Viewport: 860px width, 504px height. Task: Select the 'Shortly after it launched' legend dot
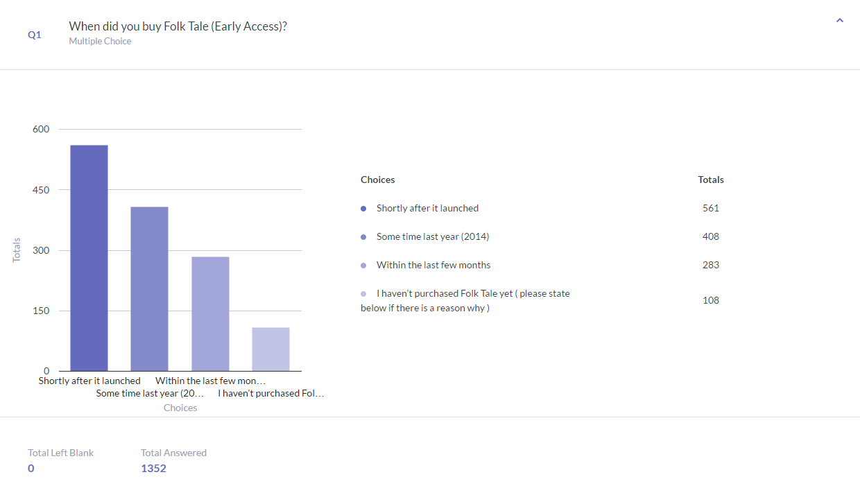pos(363,209)
